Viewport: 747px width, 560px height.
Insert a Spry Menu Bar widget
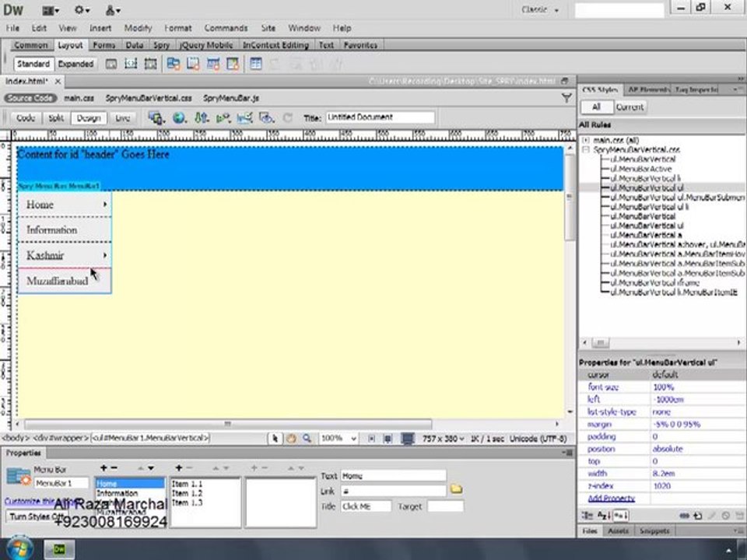(x=174, y=64)
